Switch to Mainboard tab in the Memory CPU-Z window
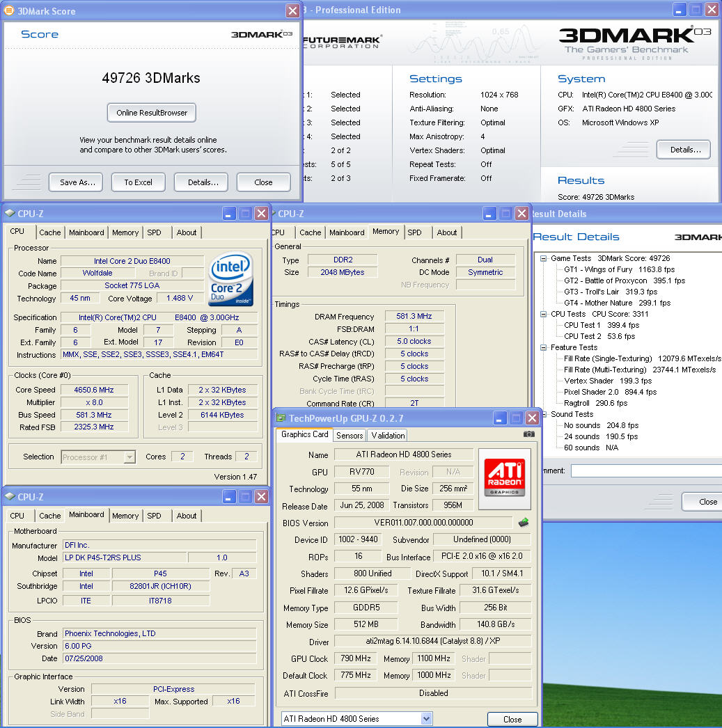This screenshot has height=728, width=722. [x=347, y=232]
